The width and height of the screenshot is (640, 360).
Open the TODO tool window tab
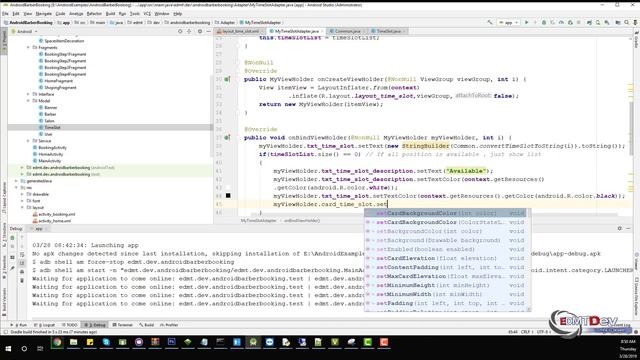coord(69,325)
